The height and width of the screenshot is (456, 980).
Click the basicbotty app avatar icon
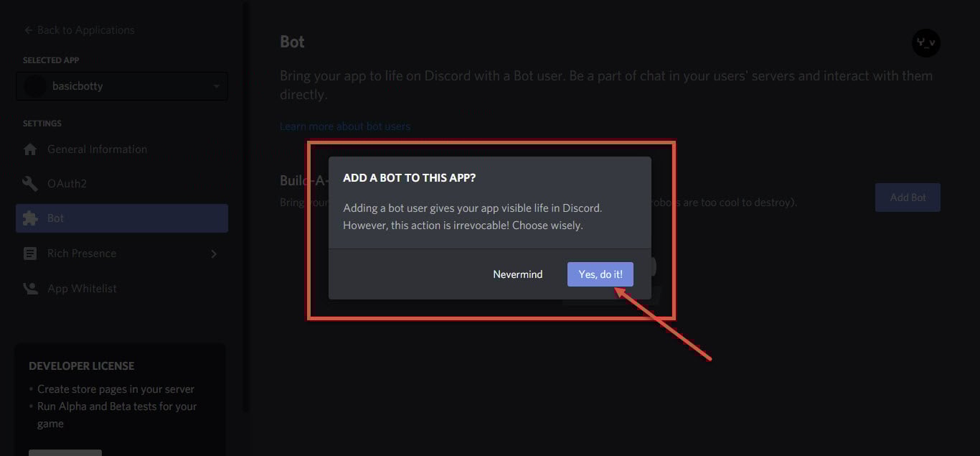[34, 86]
